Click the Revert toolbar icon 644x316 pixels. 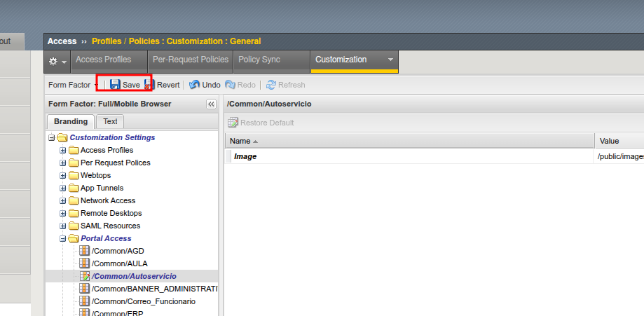coord(149,85)
